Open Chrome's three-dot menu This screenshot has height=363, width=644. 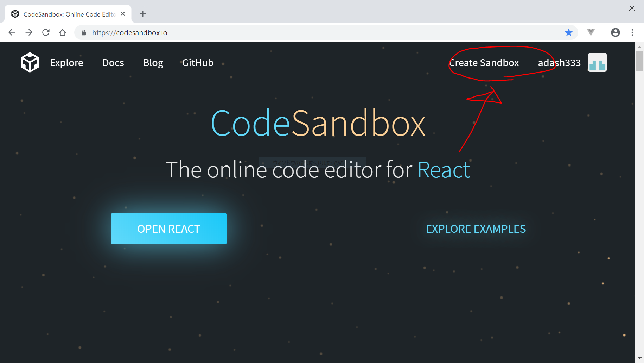[x=632, y=32]
